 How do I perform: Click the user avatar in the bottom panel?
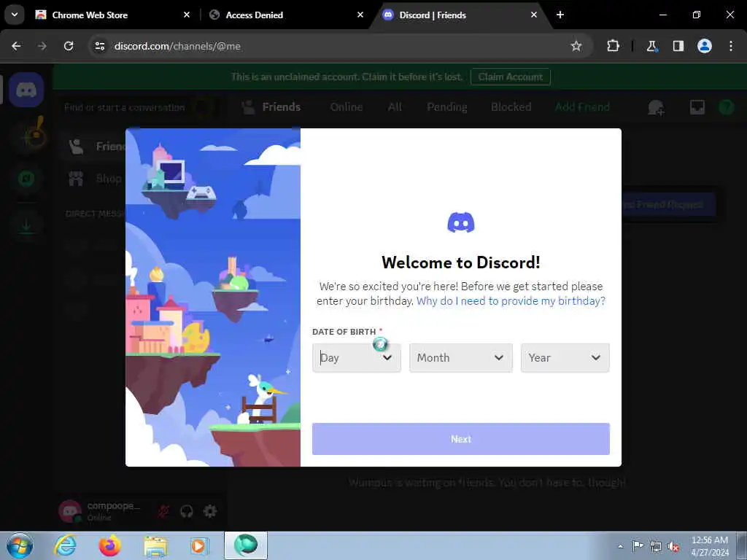[x=70, y=511]
